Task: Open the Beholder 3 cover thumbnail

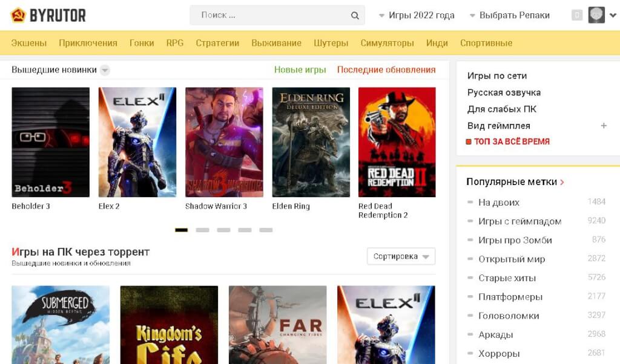Action: [51, 142]
